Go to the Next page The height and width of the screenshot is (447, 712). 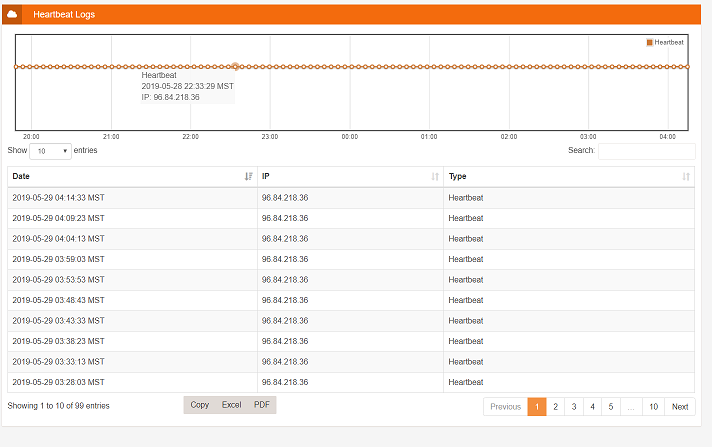click(x=680, y=407)
